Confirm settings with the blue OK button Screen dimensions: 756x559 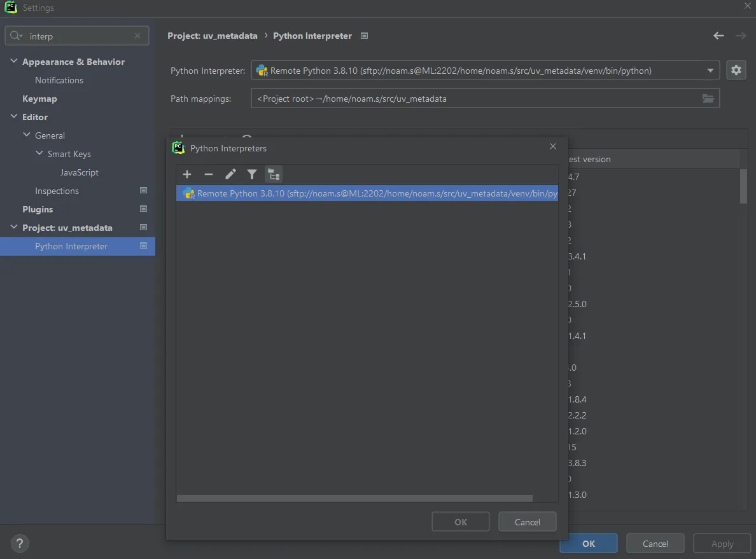(589, 544)
